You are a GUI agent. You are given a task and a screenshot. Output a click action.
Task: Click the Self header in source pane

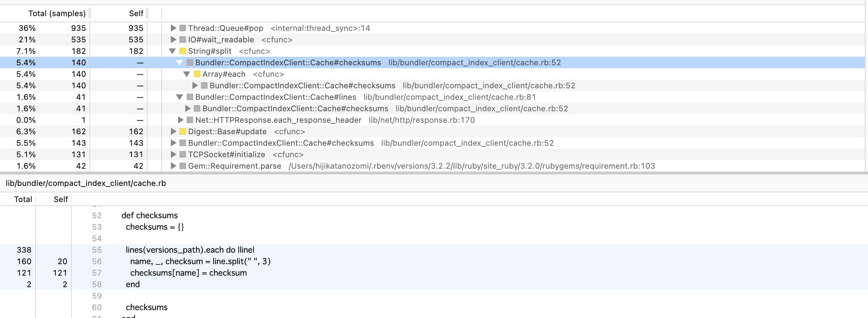point(61,199)
